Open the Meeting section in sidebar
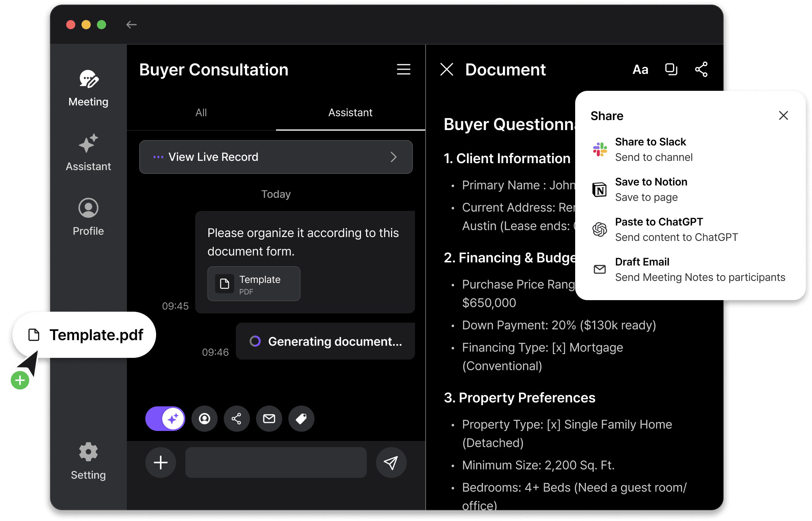This screenshot has height=521, width=812. coord(88,88)
